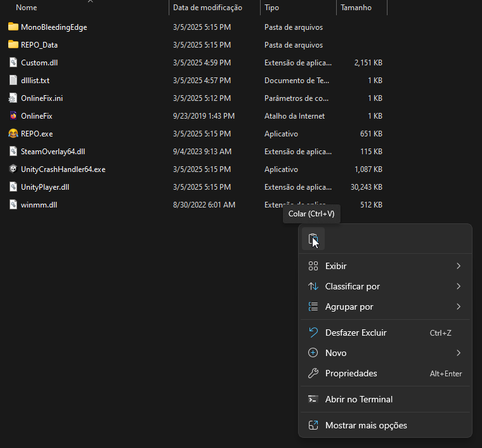Click the MonoBleedingEdge folder icon

click(13, 27)
